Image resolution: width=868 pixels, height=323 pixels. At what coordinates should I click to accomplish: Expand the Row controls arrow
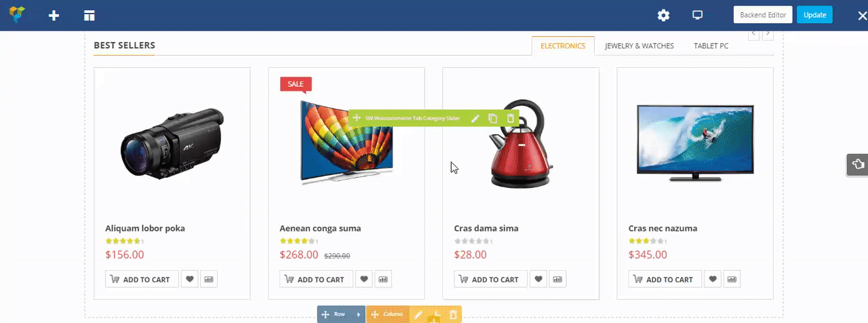pyautogui.click(x=359, y=315)
